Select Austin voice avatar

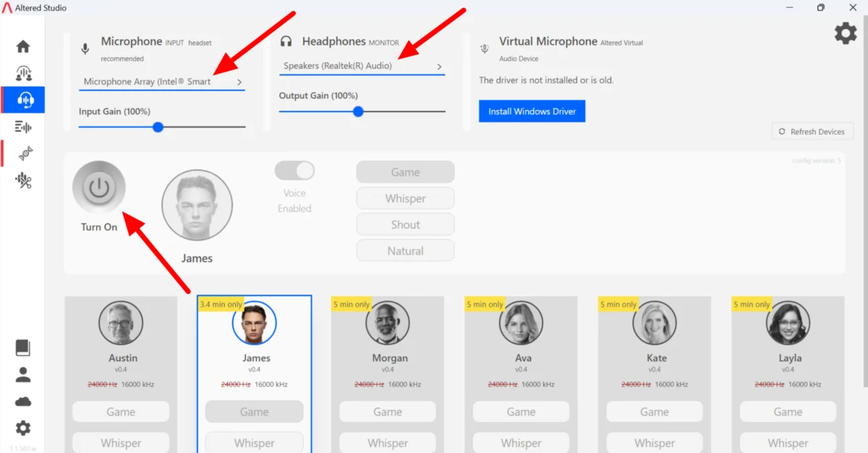[121, 323]
